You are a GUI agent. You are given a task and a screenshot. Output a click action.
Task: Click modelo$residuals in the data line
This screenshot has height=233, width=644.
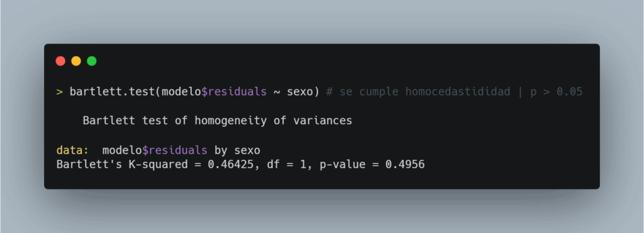click(x=155, y=151)
